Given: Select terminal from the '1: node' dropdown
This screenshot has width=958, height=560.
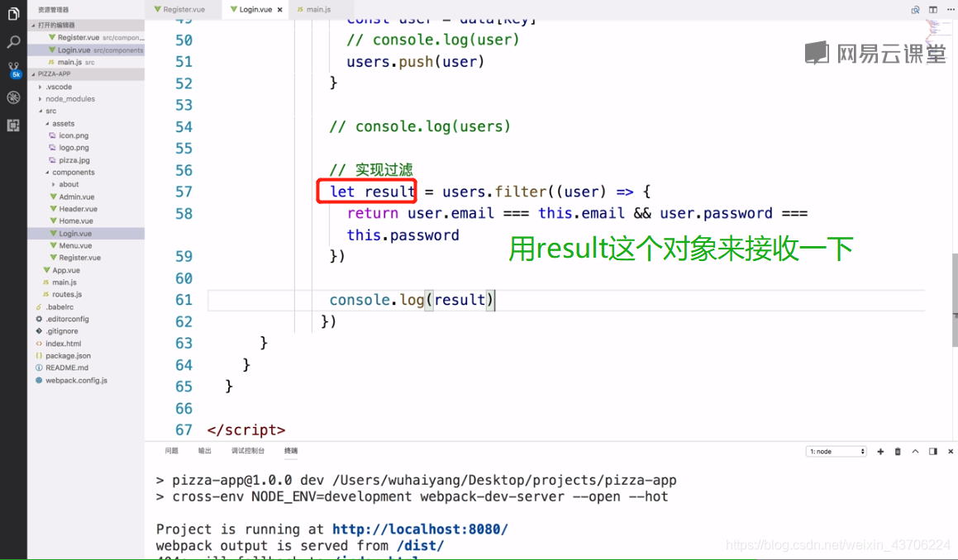Looking at the screenshot, I should [x=836, y=451].
